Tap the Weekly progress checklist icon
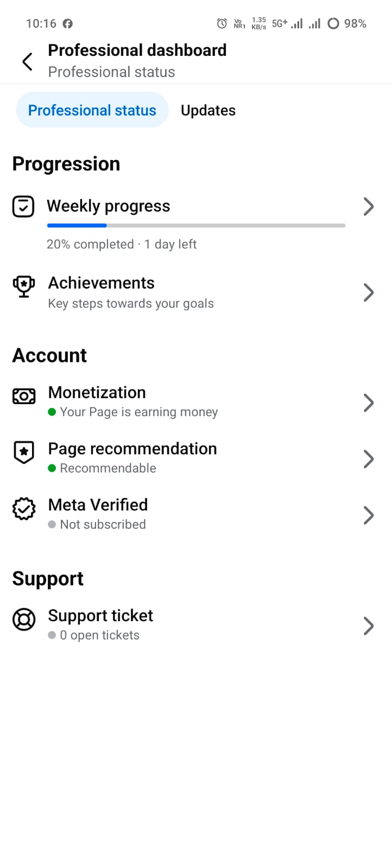The height and width of the screenshot is (868, 392). [23, 207]
